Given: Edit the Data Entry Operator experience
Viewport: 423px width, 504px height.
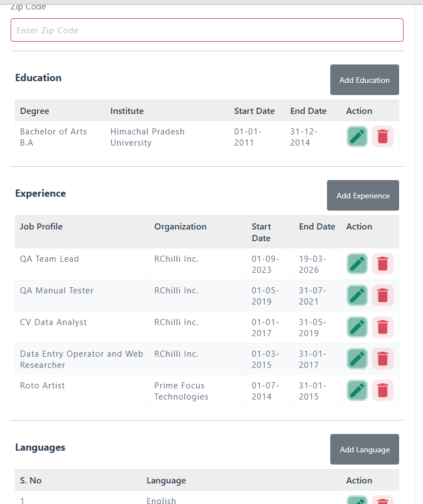Looking at the screenshot, I should coord(357,358).
